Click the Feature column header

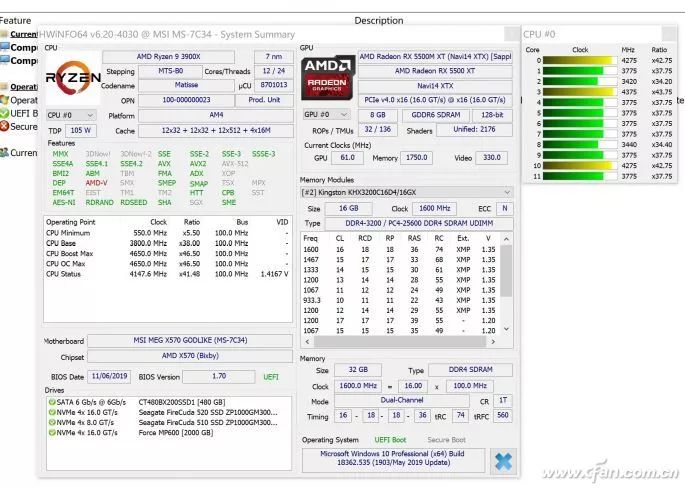(16, 20)
